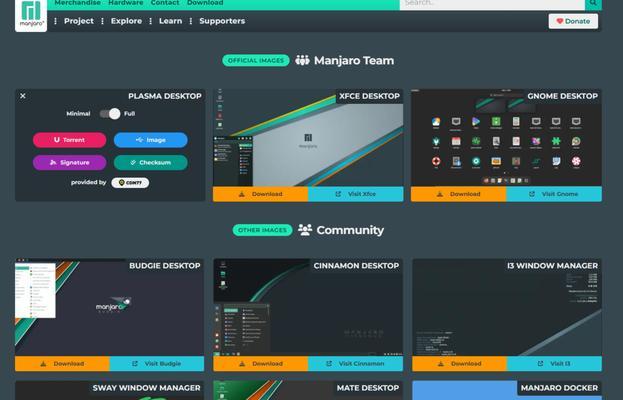Click the external-link icon beside Visit Budgie

pyautogui.click(x=135, y=364)
